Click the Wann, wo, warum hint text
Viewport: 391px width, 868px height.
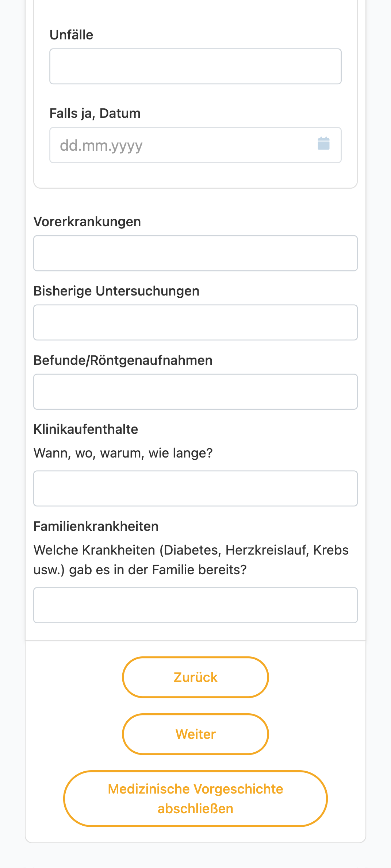coord(123,453)
